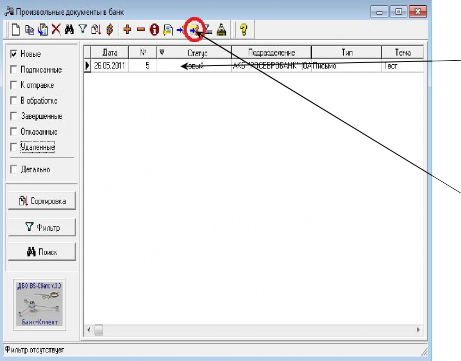461x361 pixels.
Task: Click the orange refresh icon in the toolbar
Action: 109,30
